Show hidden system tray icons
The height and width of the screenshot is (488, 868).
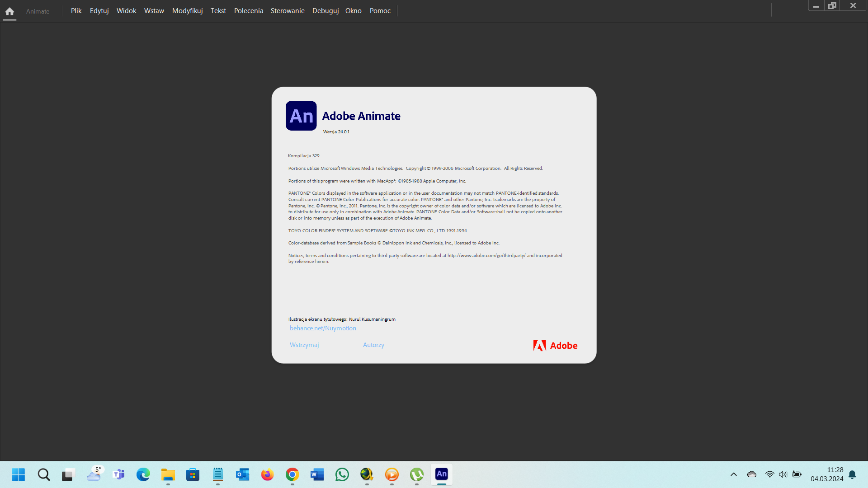point(734,474)
